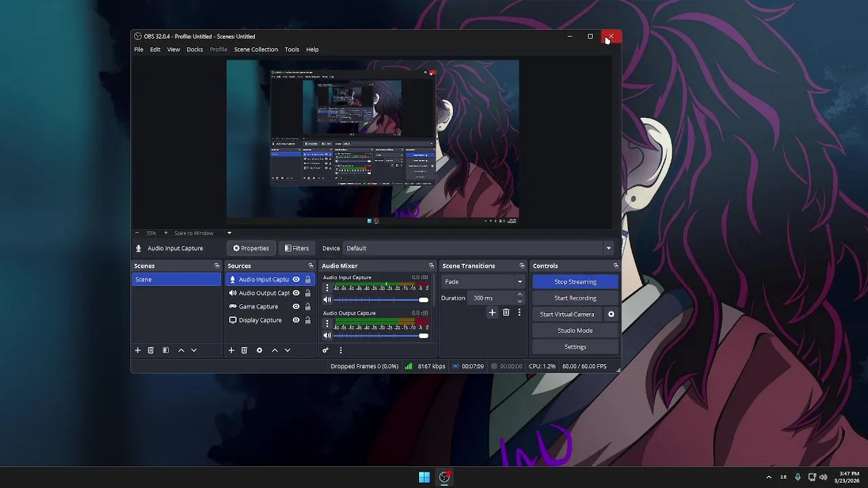Screen dimensions: 868x488
Task: Toggle lock on Game Capture source
Action: pos(308,306)
